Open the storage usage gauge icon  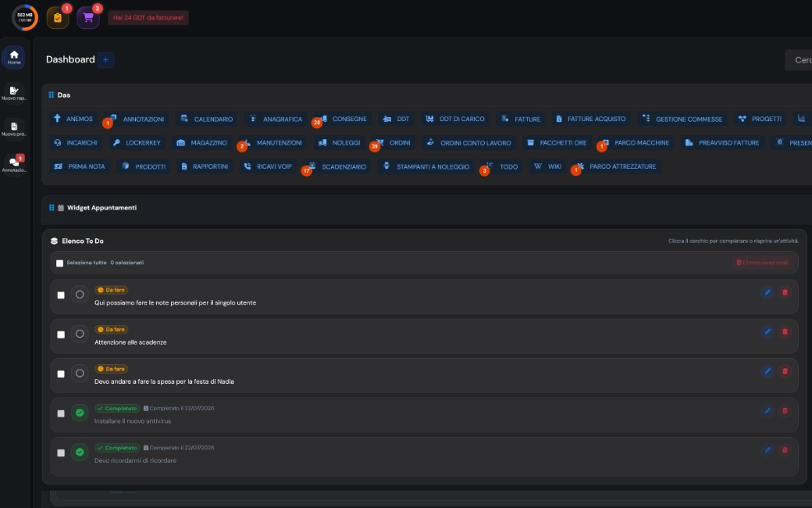pos(25,17)
